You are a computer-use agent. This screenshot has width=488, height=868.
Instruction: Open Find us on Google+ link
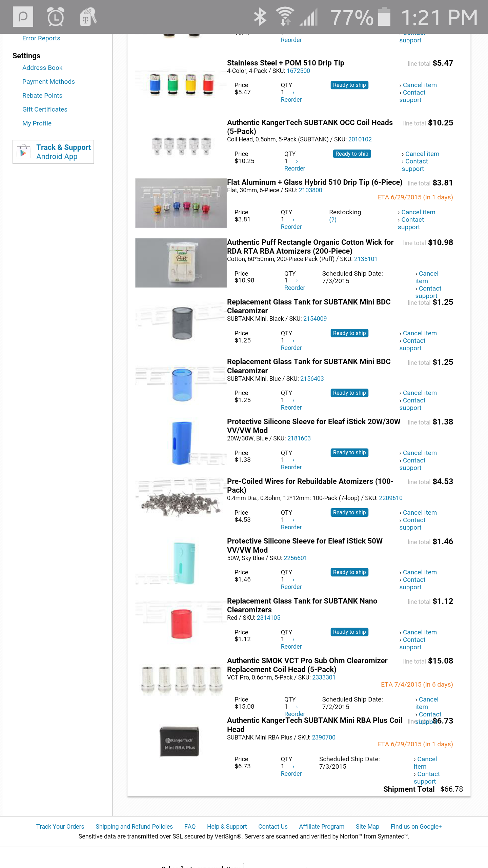click(x=416, y=826)
